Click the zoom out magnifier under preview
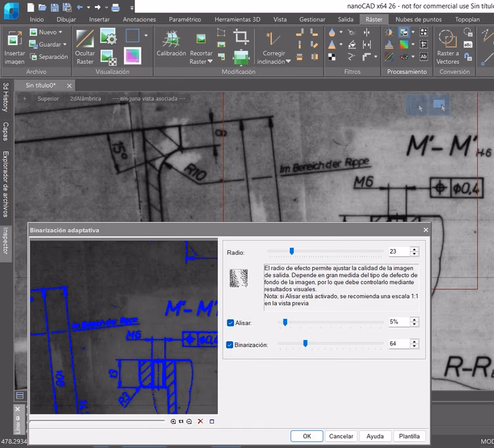The height and width of the screenshot is (448, 494). [x=189, y=422]
